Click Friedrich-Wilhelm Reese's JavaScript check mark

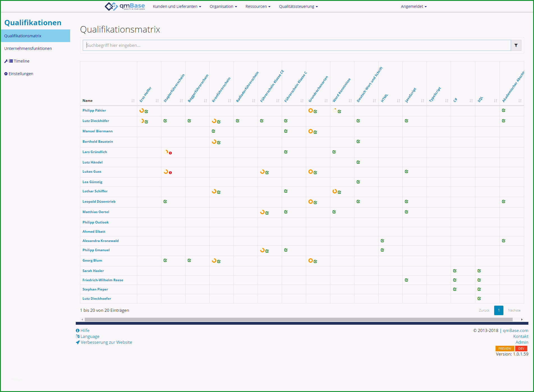pyautogui.click(x=407, y=280)
